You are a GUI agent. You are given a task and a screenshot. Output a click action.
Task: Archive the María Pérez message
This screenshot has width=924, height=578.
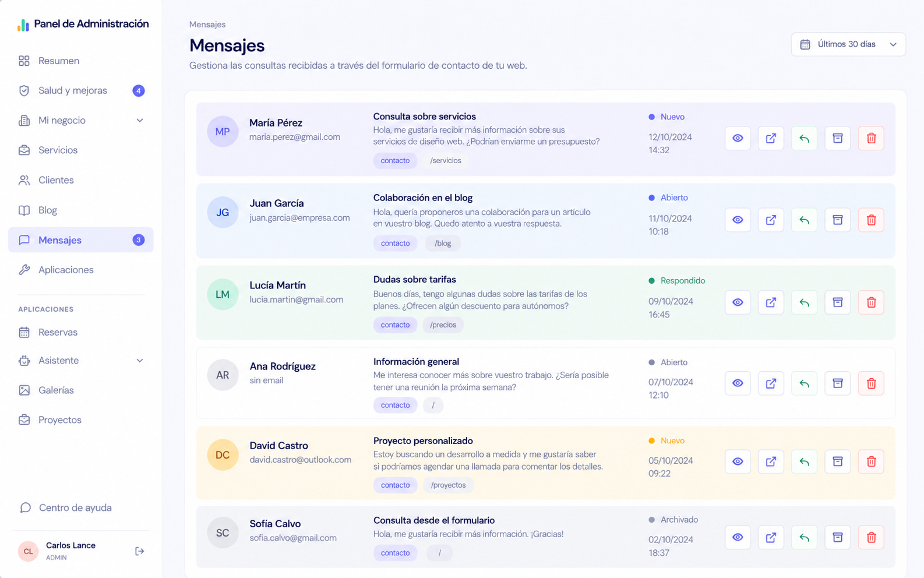pyautogui.click(x=838, y=138)
